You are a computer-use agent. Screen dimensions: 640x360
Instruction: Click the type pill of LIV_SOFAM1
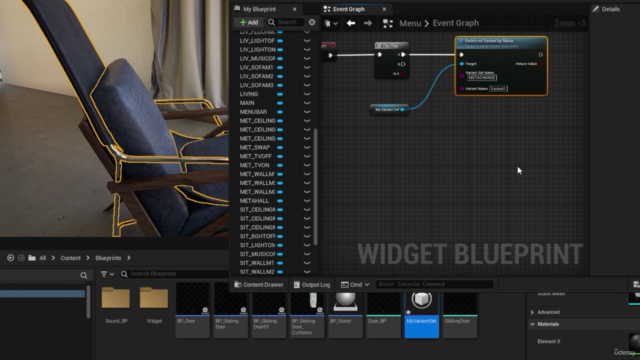point(280,67)
